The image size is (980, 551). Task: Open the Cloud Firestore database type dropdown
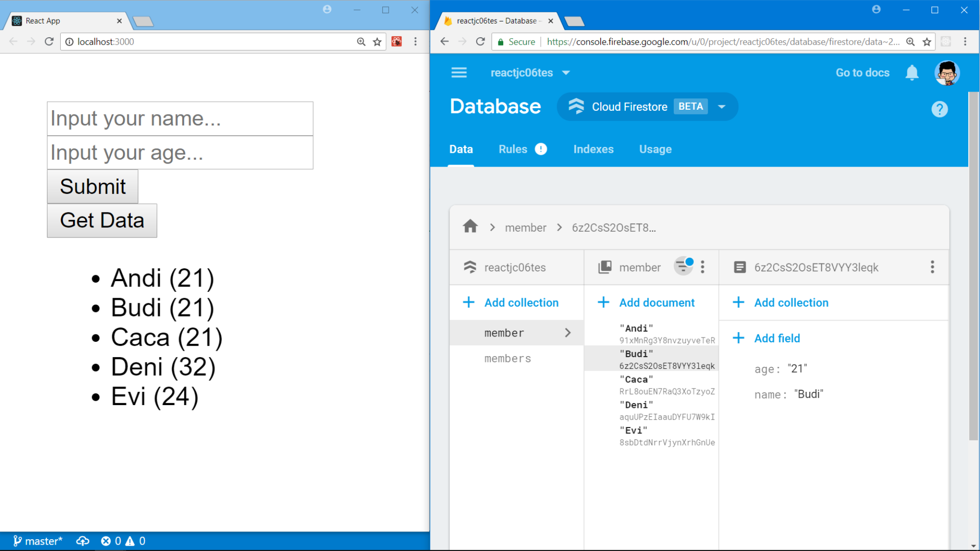tap(721, 106)
